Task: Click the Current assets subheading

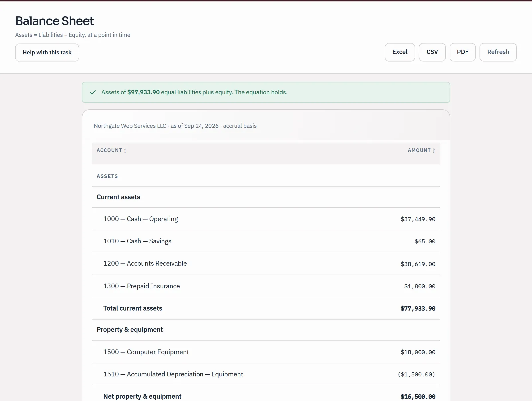Action: pyautogui.click(x=118, y=197)
